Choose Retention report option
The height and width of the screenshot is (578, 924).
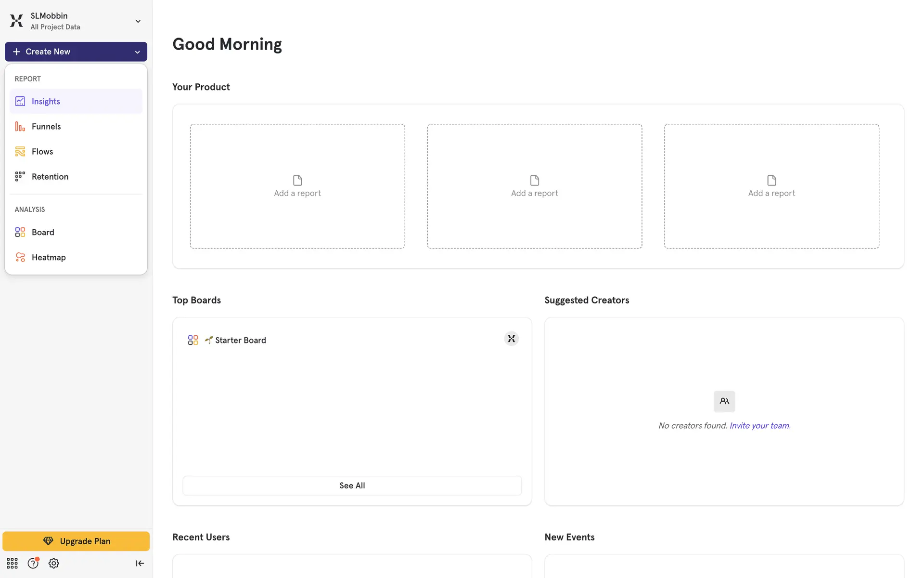coord(50,176)
